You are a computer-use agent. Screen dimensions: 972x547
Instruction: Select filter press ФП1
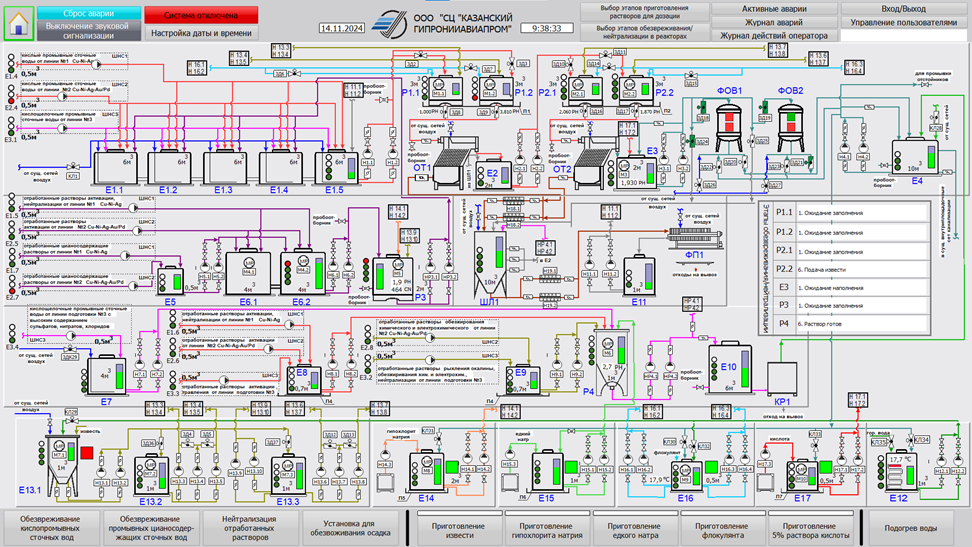[696, 238]
